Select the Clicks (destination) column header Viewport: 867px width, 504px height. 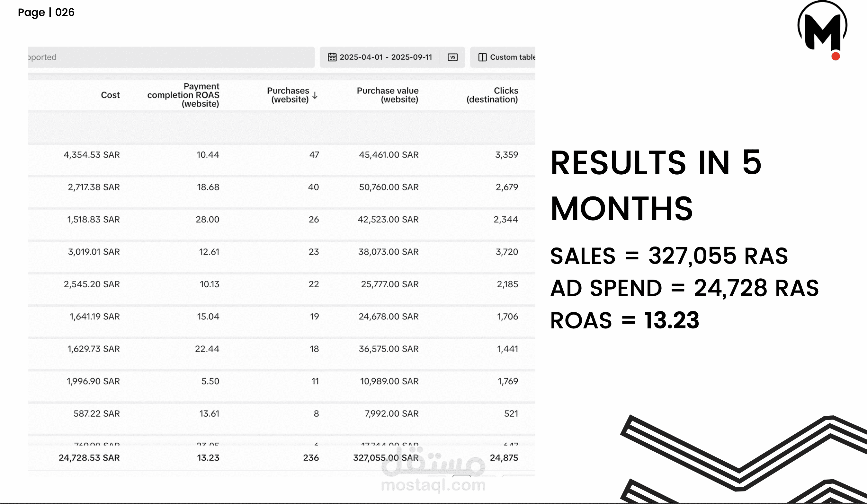pyautogui.click(x=492, y=95)
